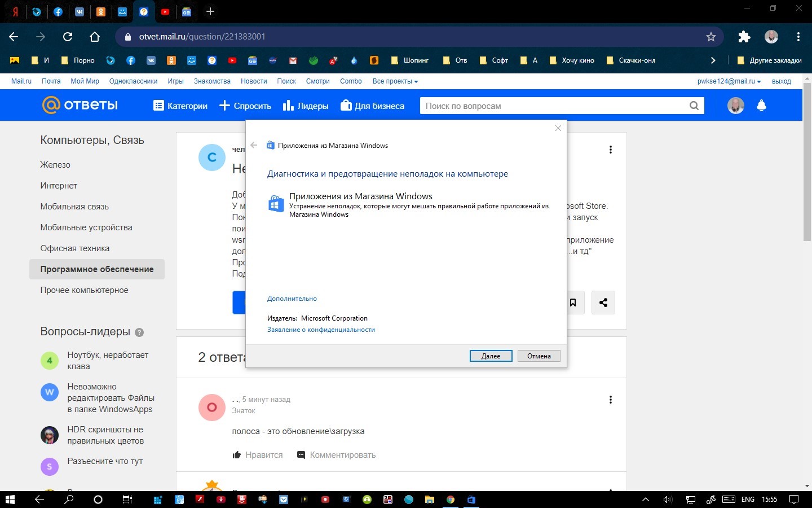Switch to the Facebook browser tab
Viewport: 812px width, 508px height.
coord(58,11)
